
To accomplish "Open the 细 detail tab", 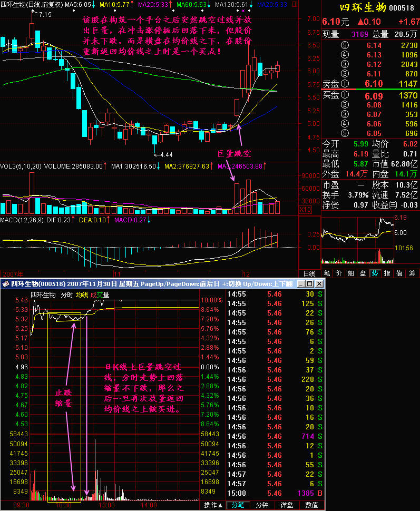I will [x=351, y=273].
